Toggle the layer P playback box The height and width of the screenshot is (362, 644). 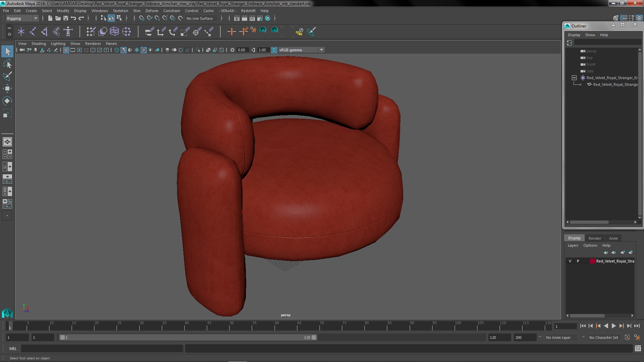pos(578,261)
